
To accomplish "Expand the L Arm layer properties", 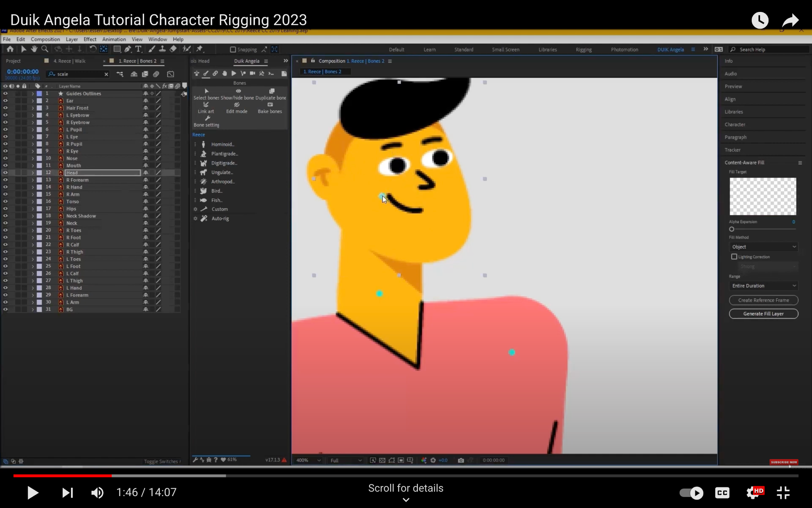I will (x=33, y=302).
